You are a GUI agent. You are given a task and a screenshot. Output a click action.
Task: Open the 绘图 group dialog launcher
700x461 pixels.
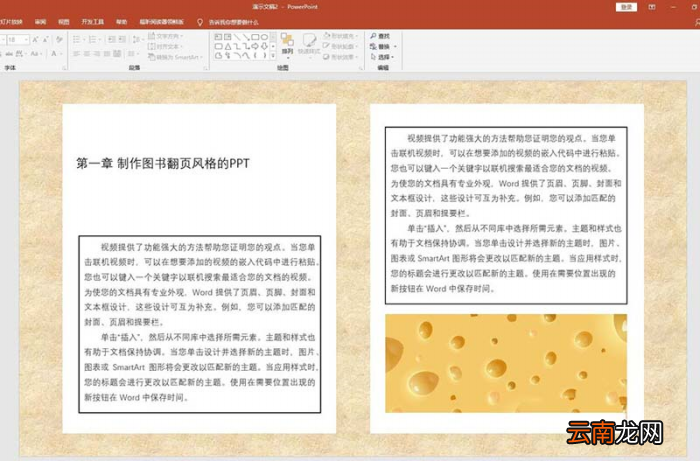[360, 68]
